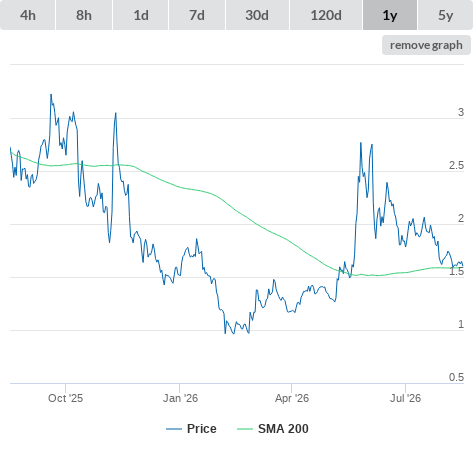Select the 30d time range tab
This screenshot has width=474, height=455.
[257, 15]
